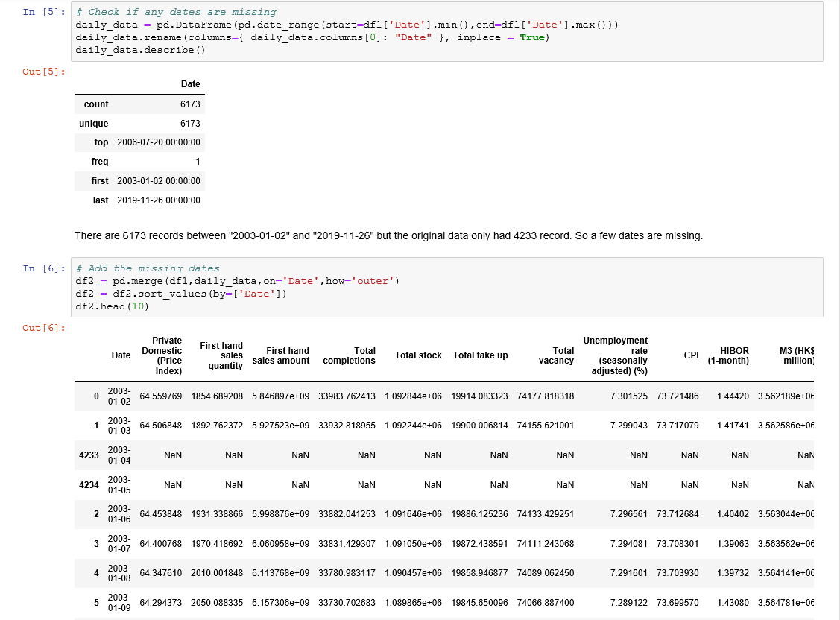Viewport: 840px width, 620px height.
Task: Click the Private Domestic (Price Index) column header
Action: pyautogui.click(x=162, y=355)
